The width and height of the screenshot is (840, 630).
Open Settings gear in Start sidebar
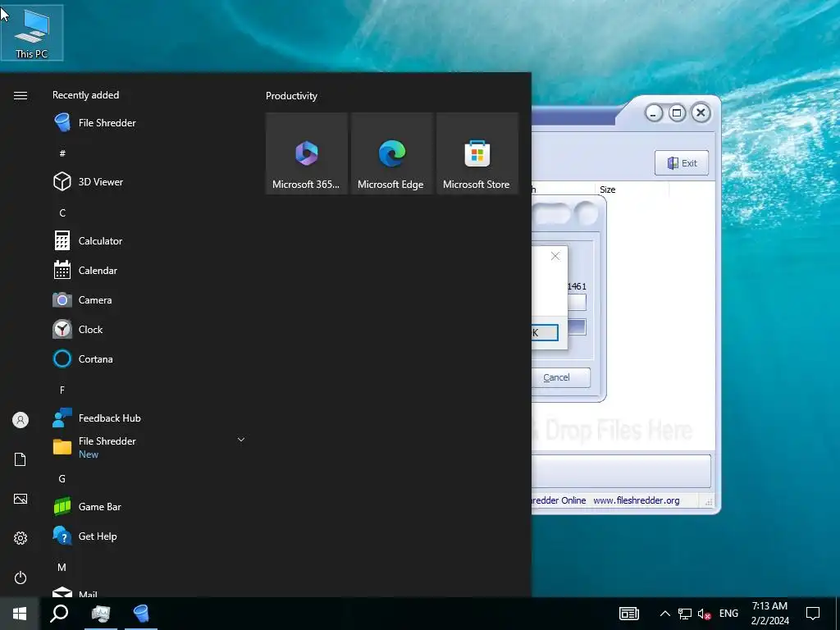tap(21, 538)
